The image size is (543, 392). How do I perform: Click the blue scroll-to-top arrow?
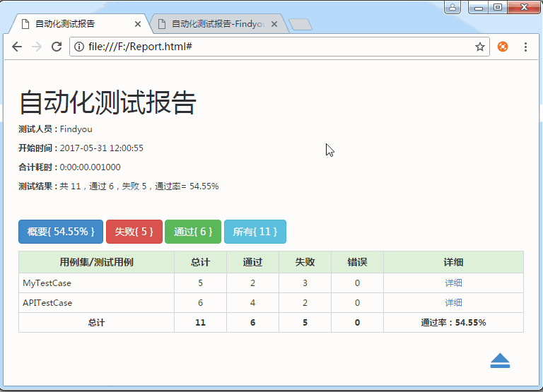coord(500,361)
